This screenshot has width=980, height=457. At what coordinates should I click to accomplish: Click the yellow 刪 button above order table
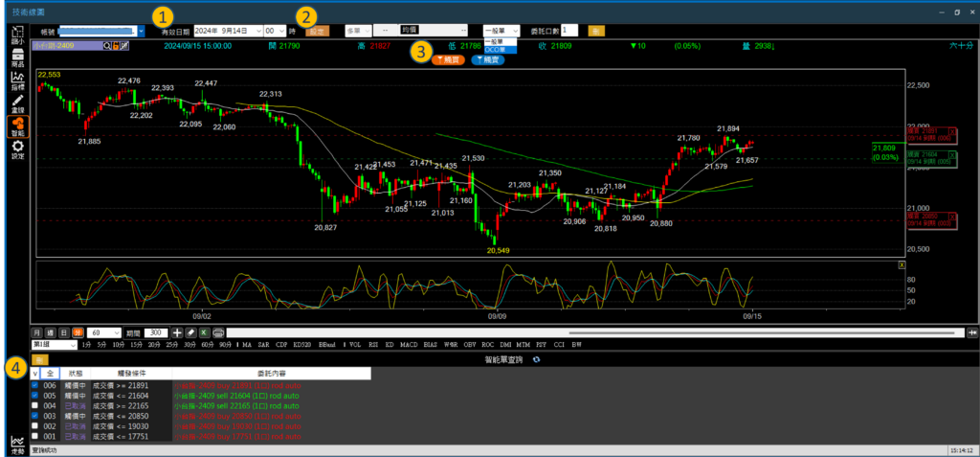(x=39, y=360)
